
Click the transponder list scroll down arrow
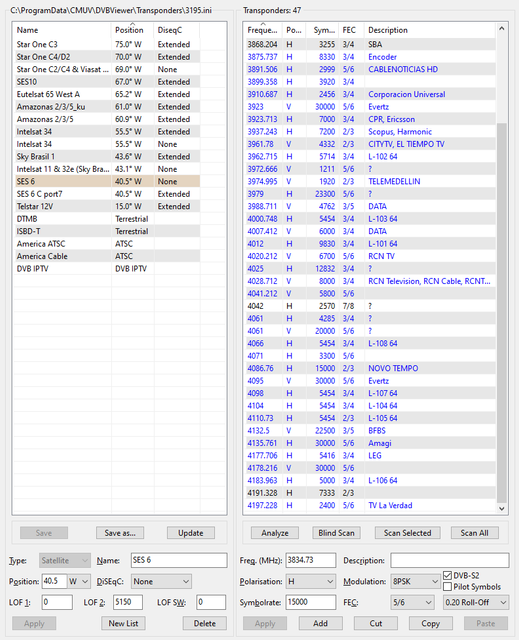coord(501,508)
